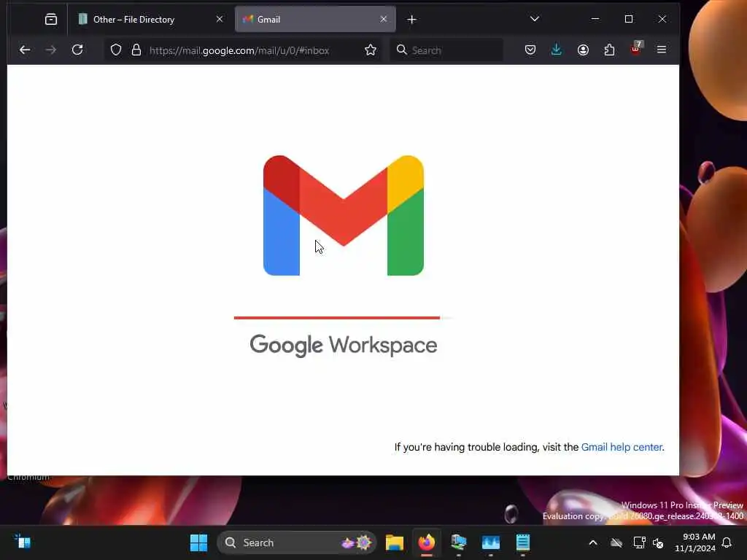Close the Gmail tab
747x560 pixels.
coord(384,19)
